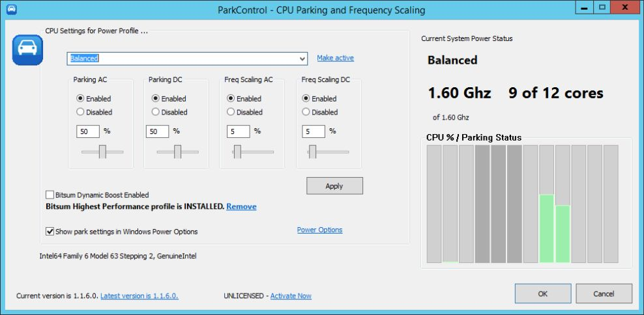Uncheck Show park settings in Windows Power Options

[x=50, y=231]
